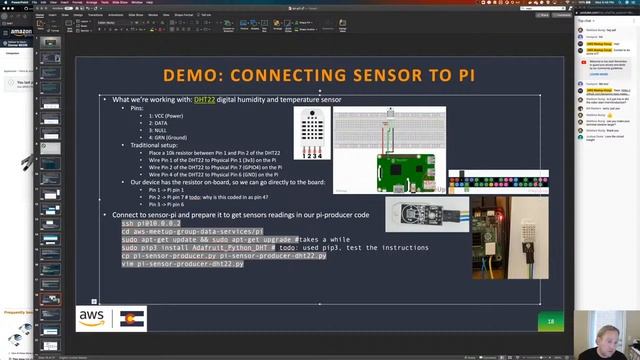The image size is (640, 360).
Task: Click the code line 'ssh pi@10.0.0.2'
Action: (x=151, y=223)
